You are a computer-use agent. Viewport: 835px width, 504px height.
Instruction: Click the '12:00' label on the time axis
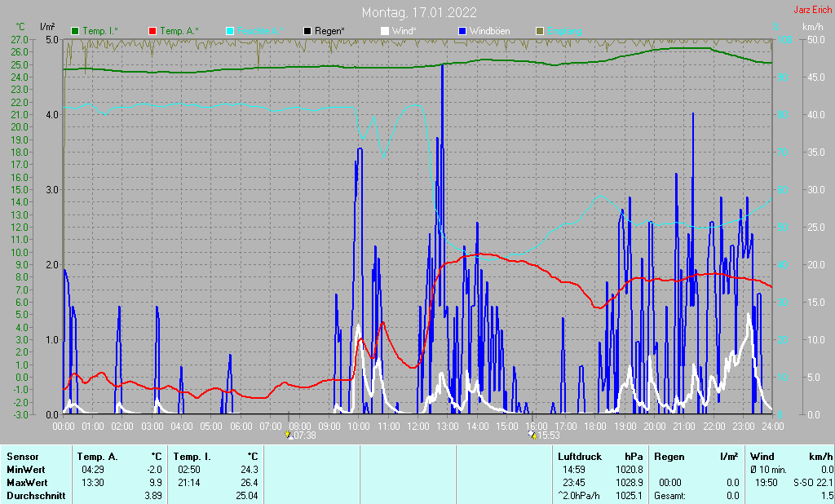pos(418,427)
